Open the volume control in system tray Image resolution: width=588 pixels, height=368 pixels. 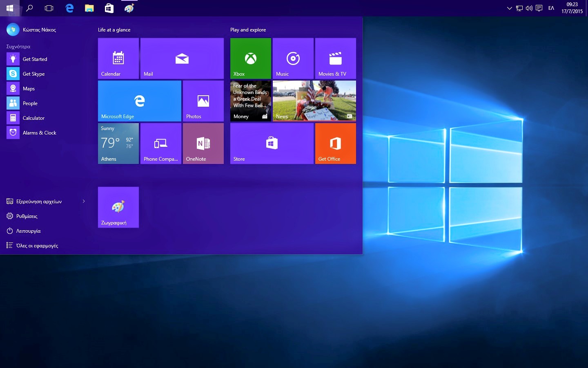coord(529,8)
